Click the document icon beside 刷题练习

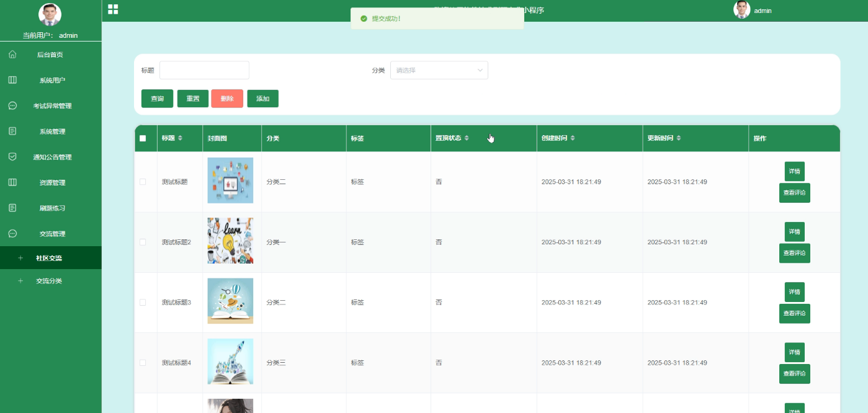click(12, 208)
